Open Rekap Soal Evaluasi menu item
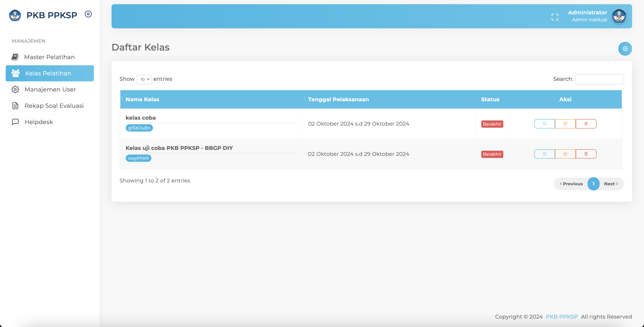The height and width of the screenshot is (327, 644). click(54, 106)
